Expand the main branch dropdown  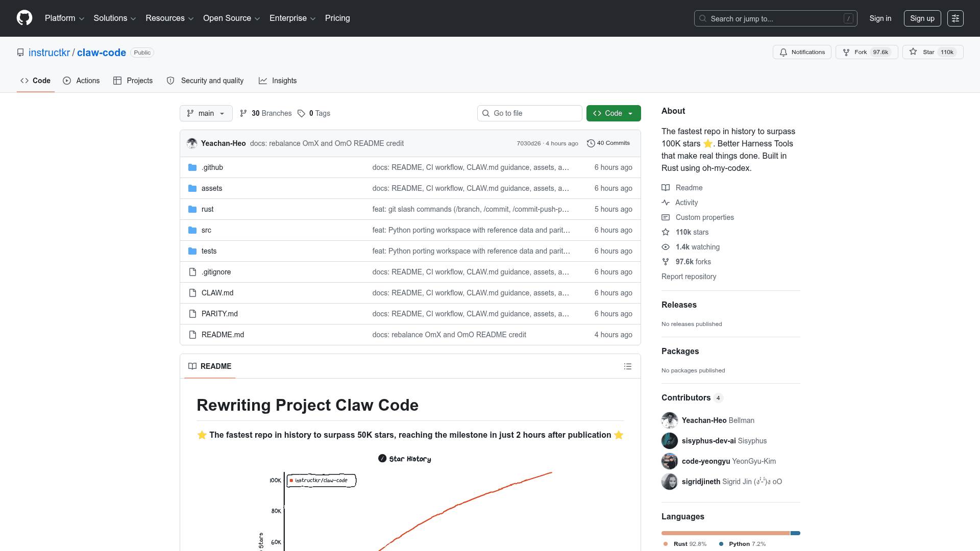point(206,113)
